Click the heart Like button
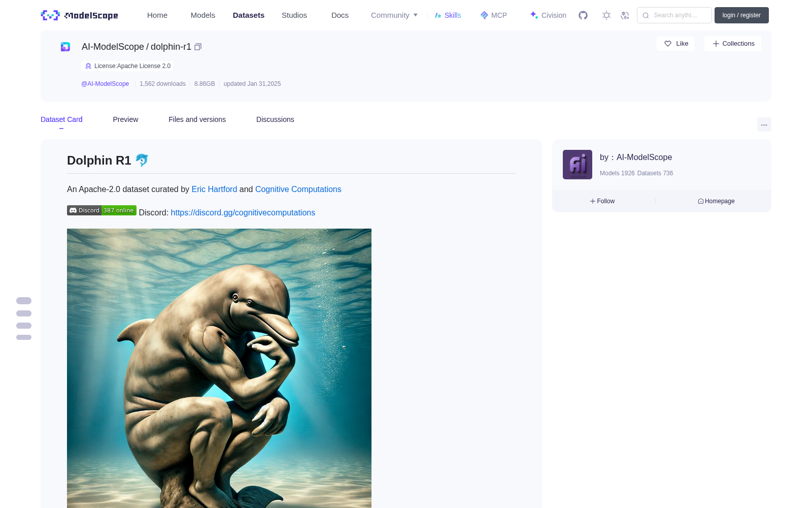This screenshot has width=812, height=508. (675, 44)
